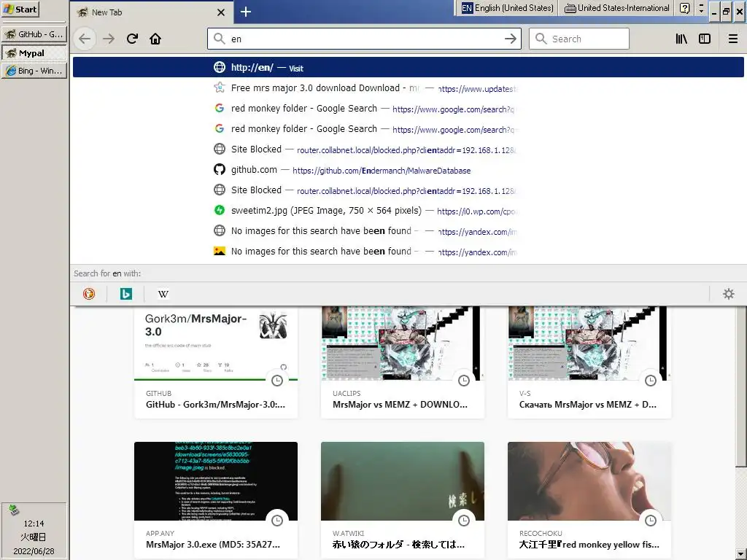Switch to GitHub taskbar window
Screen dimensions: 747x560
click(34, 34)
